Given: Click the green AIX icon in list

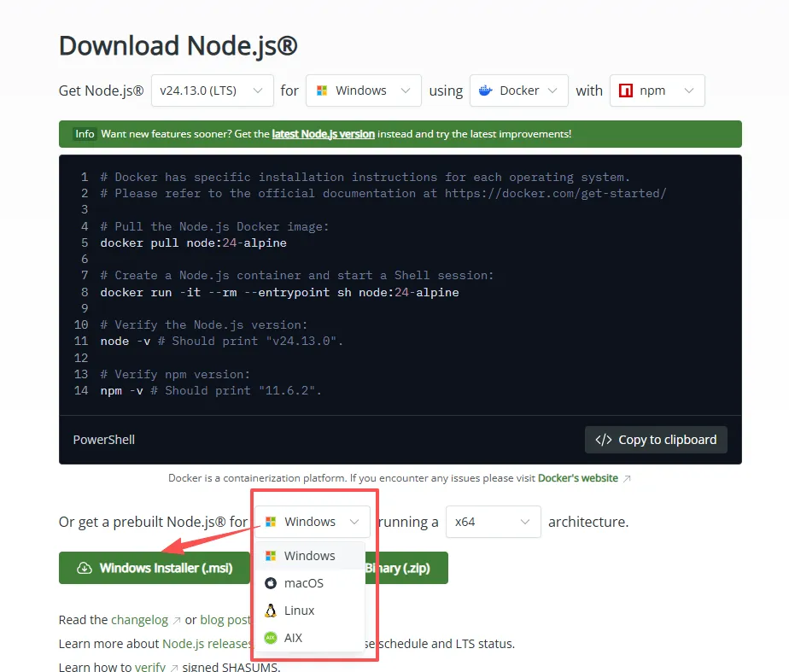Looking at the screenshot, I should 271,637.
